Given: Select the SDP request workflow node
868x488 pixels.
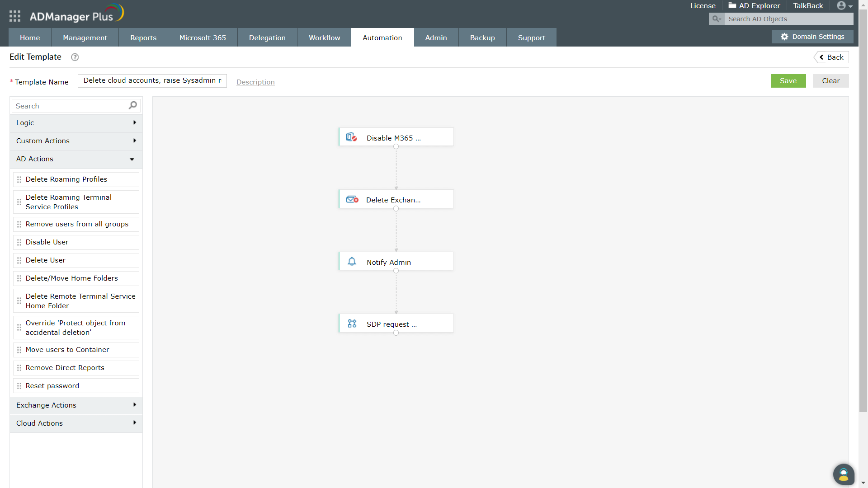Looking at the screenshot, I should pos(396,324).
